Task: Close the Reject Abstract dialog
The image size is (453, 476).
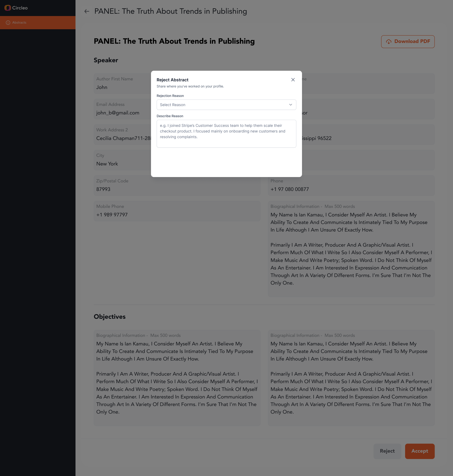Action: [x=293, y=80]
